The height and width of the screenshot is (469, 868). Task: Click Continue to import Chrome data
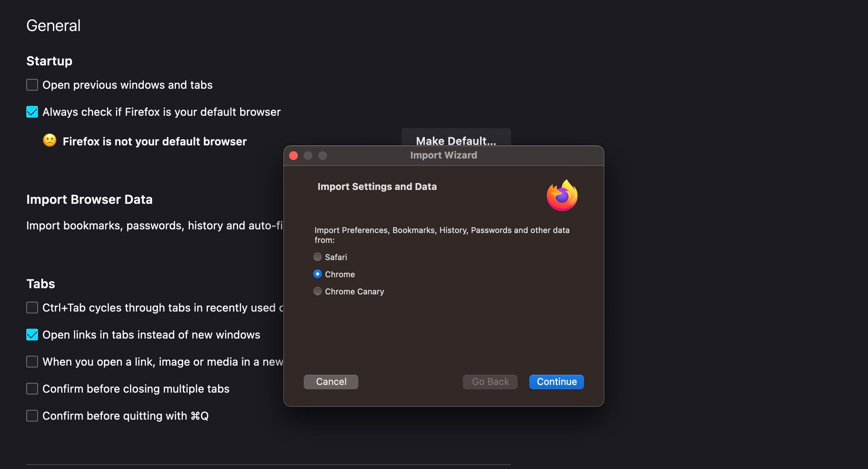coord(556,382)
